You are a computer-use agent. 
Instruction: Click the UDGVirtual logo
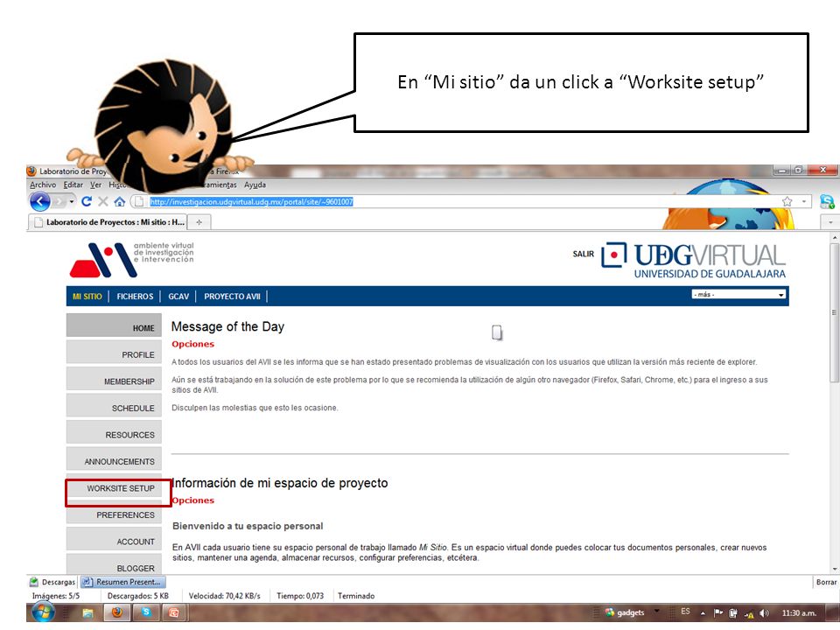tap(694, 261)
